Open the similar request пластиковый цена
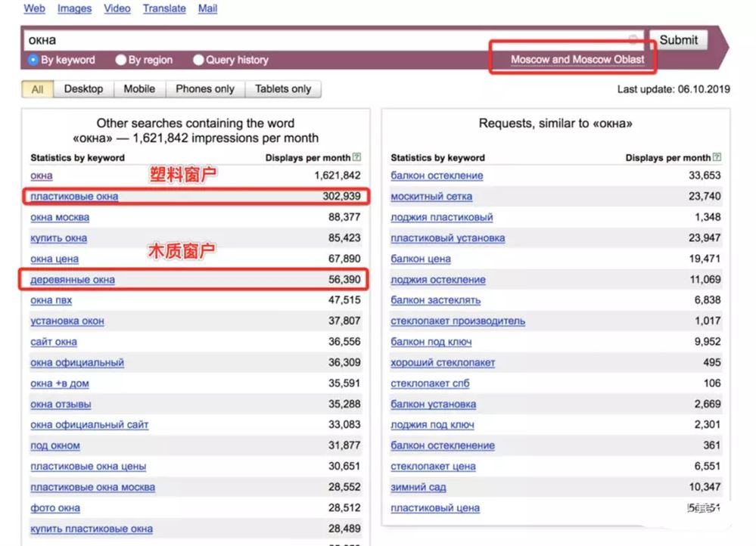This screenshot has width=756, height=546. click(435, 507)
